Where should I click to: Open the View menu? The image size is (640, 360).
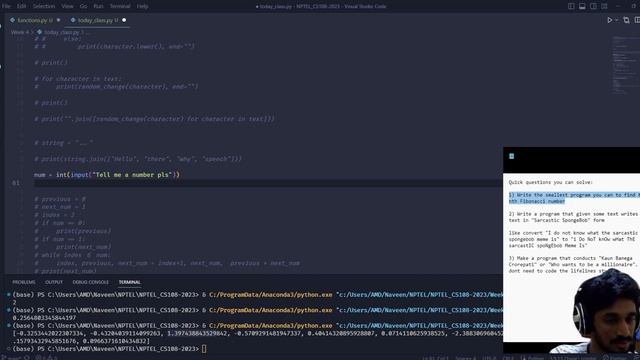pos(67,6)
